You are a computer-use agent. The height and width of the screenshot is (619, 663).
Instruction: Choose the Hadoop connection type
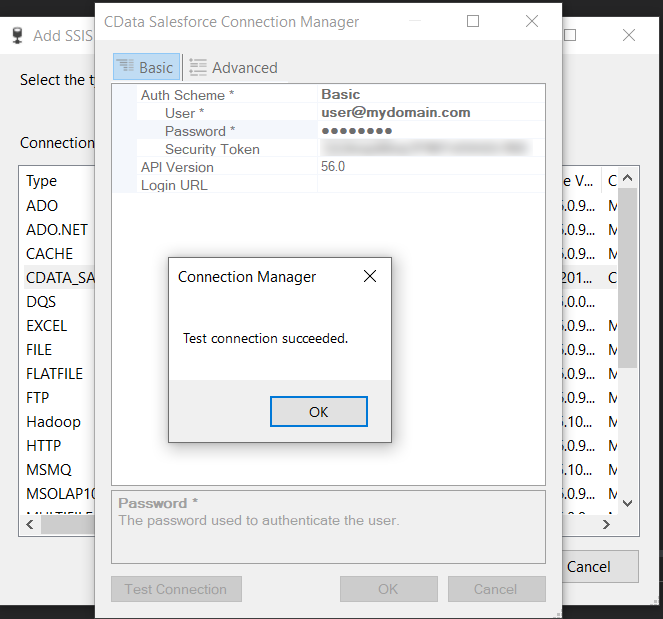click(x=53, y=422)
